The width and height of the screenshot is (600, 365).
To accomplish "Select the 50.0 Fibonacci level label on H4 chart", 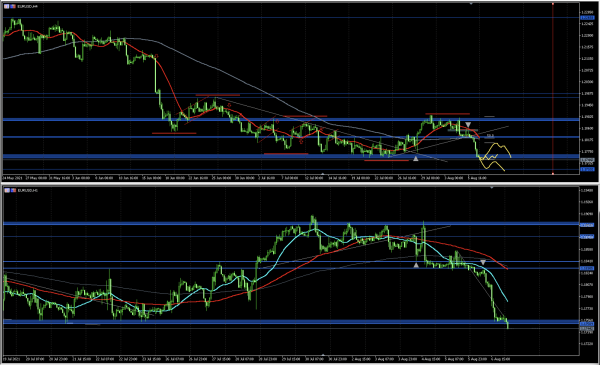I will tap(490, 135).
